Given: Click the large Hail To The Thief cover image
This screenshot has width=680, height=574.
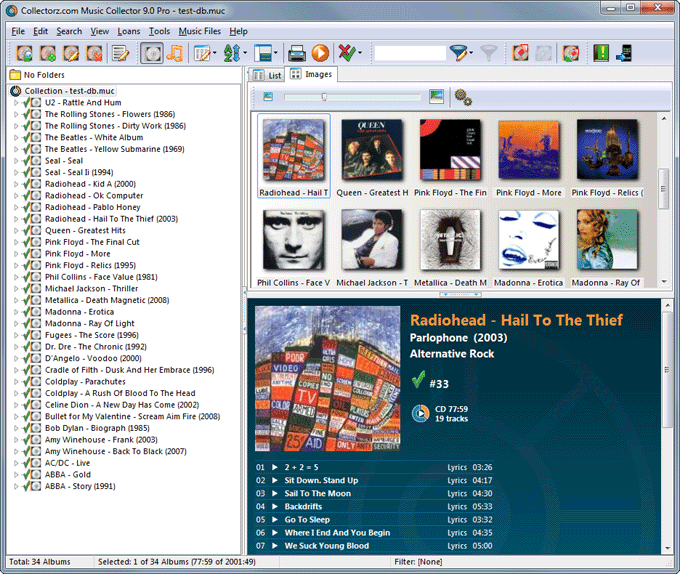Looking at the screenshot, I should point(327,378).
